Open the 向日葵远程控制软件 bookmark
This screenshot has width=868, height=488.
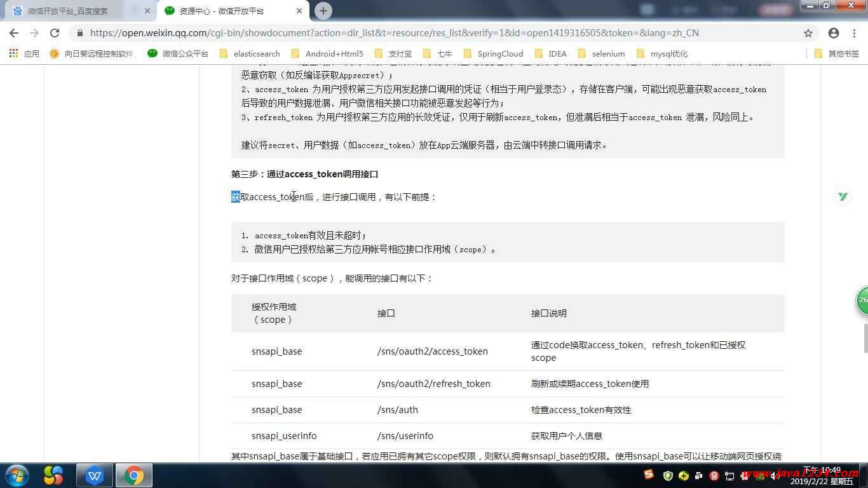tap(92, 53)
